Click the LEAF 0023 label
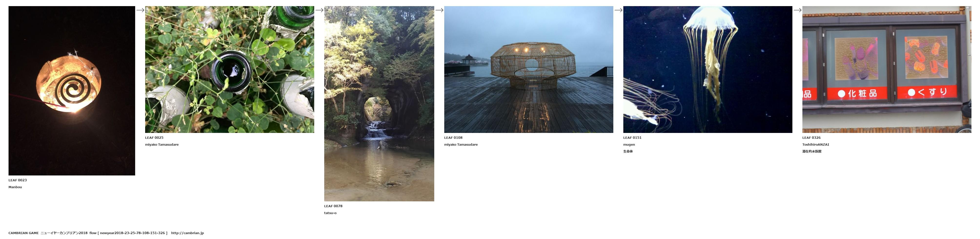 click(x=18, y=180)
